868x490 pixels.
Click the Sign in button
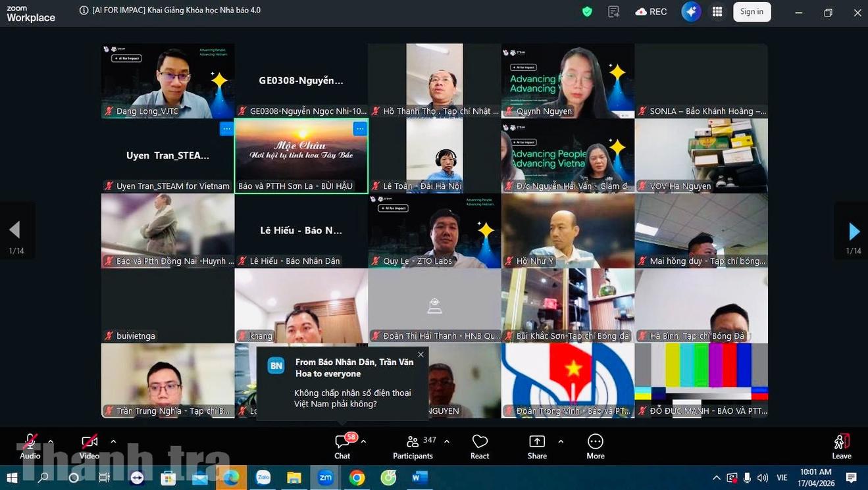click(x=752, y=12)
